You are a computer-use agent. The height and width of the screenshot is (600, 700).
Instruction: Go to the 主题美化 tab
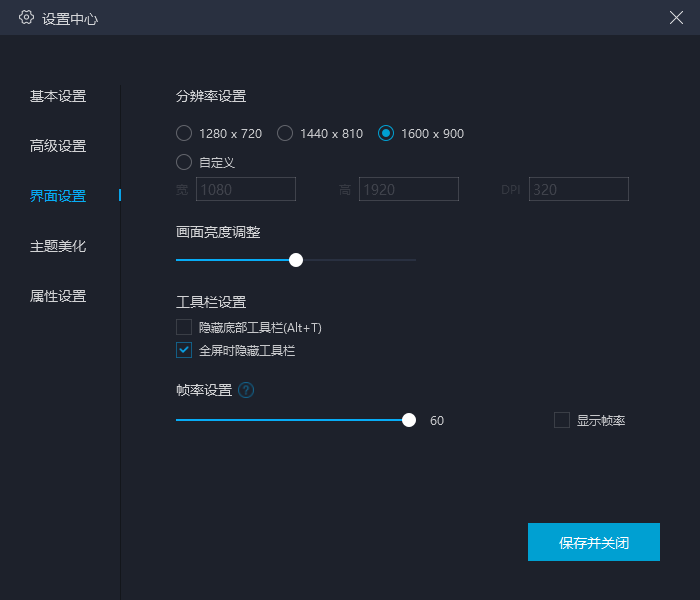click(x=58, y=246)
